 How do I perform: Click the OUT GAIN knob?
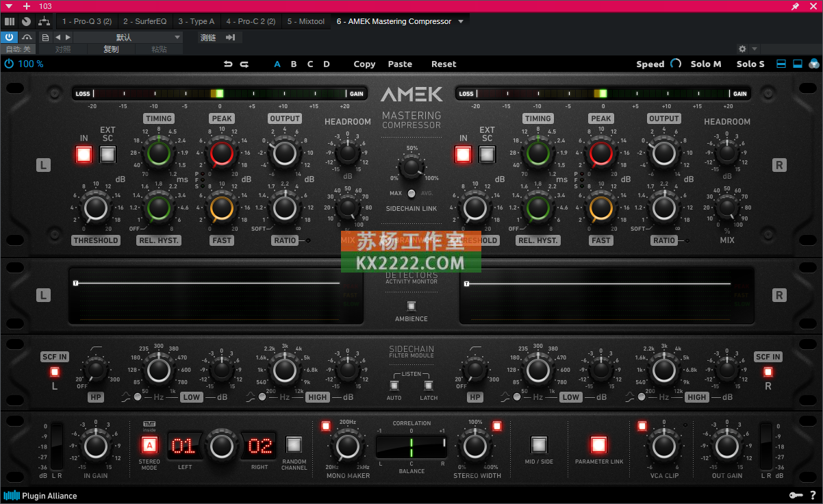[x=727, y=446]
